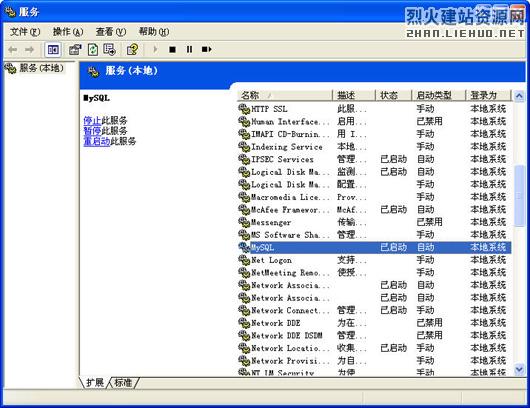
Task: Click the bold MySQL title in details pane
Action: [x=96, y=98]
